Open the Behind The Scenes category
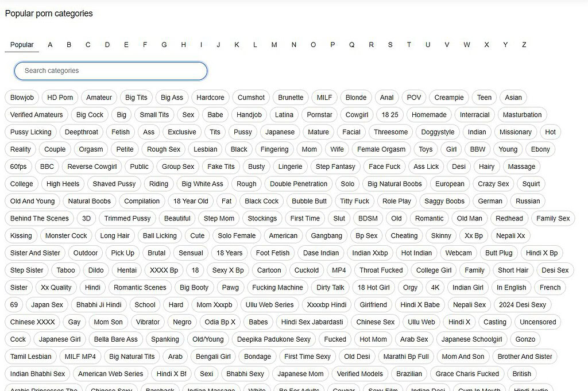 [40, 218]
